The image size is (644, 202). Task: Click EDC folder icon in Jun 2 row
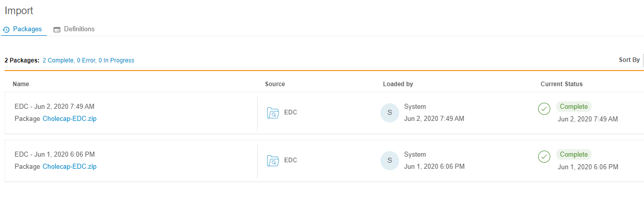(273, 113)
